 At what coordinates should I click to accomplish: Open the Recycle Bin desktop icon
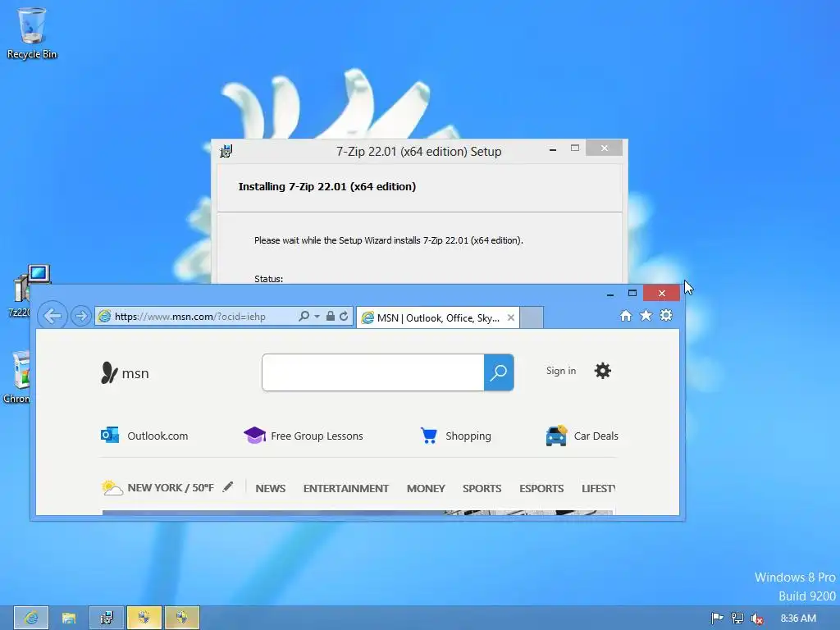pos(32,33)
